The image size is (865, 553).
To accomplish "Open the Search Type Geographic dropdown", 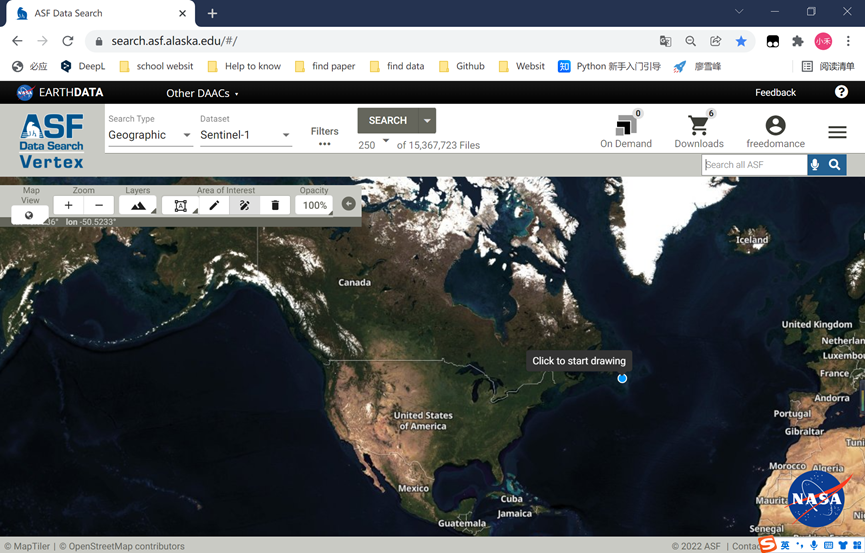I will [150, 135].
